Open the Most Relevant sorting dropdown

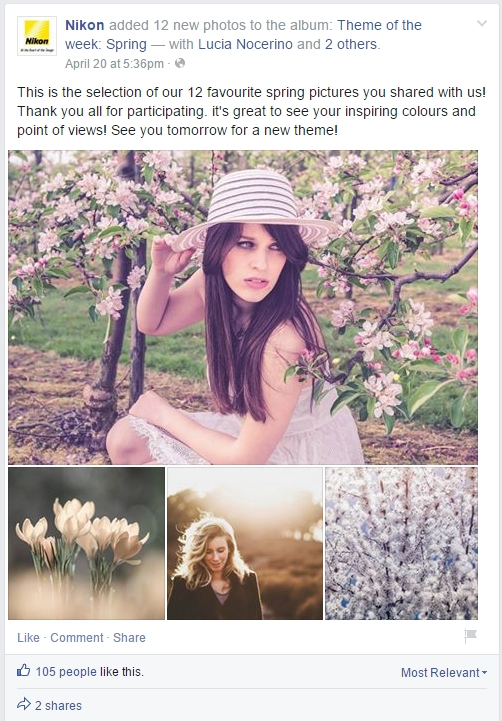point(444,673)
